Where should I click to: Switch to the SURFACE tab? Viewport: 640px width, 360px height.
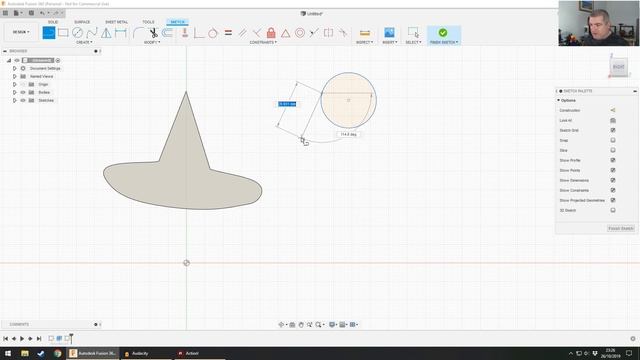[x=82, y=22]
